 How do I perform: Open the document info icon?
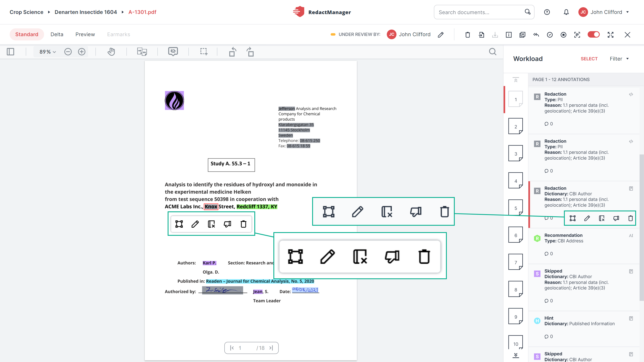pos(508,35)
